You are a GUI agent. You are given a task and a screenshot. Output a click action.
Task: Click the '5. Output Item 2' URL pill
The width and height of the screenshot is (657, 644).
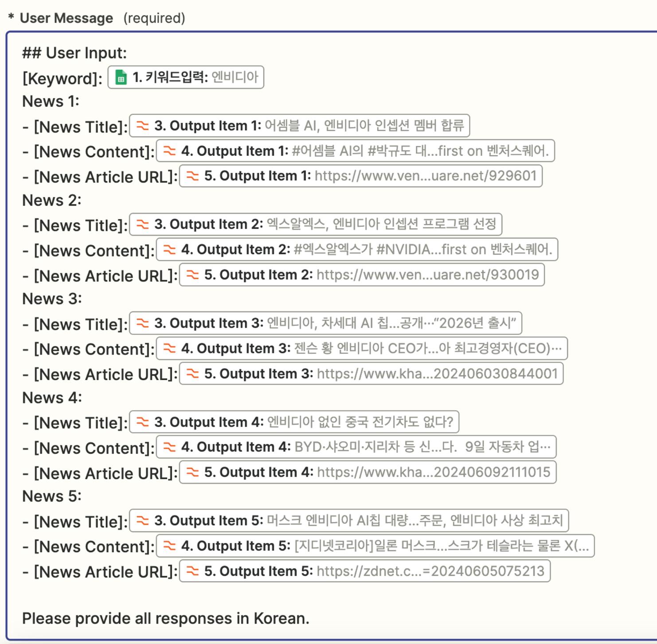click(x=362, y=275)
